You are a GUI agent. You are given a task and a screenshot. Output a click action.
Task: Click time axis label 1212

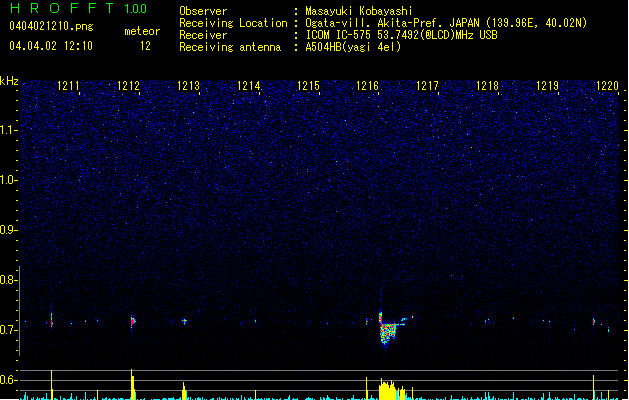coord(128,86)
